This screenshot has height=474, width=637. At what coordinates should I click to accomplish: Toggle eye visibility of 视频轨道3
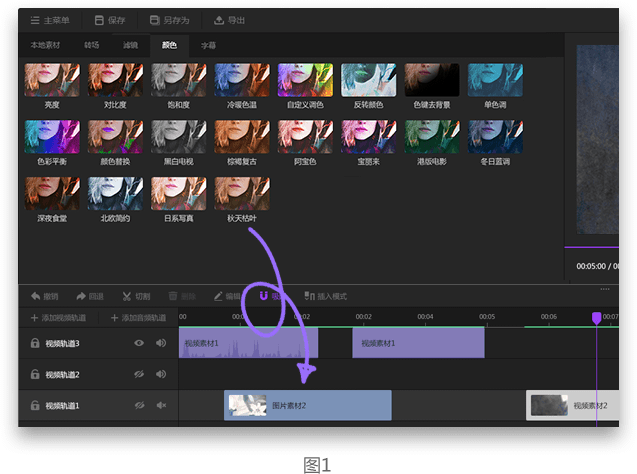139,343
